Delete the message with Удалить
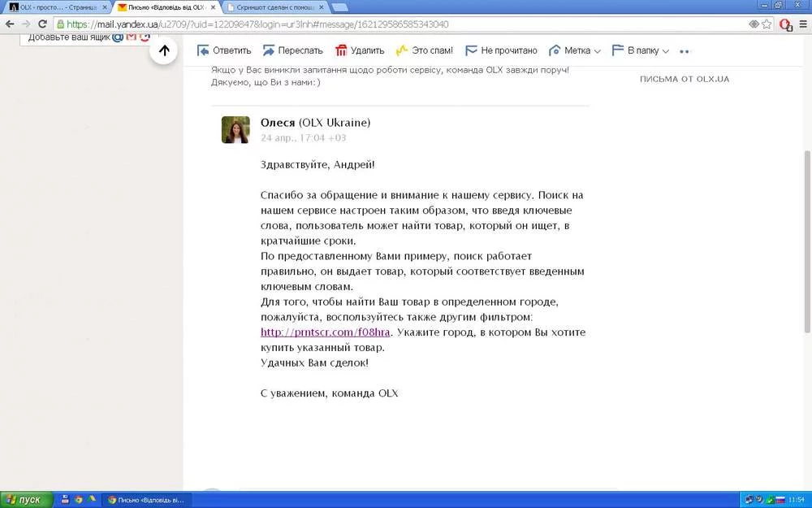The width and height of the screenshot is (812, 508). 360,50
